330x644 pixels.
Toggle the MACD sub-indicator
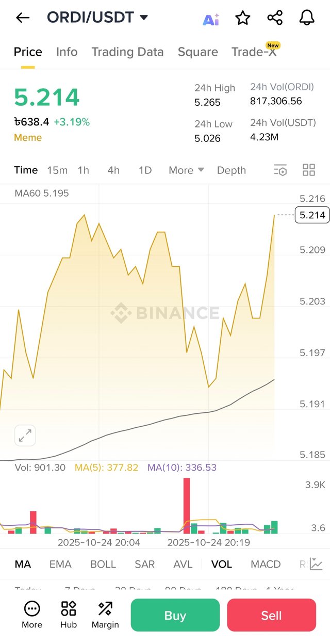(266, 564)
